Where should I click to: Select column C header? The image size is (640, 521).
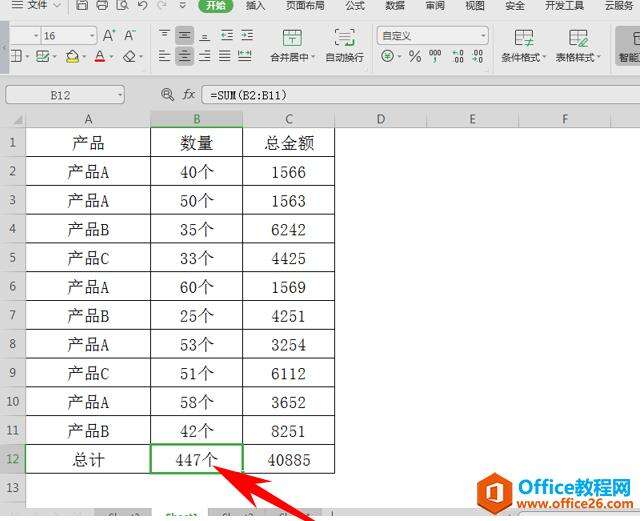pyautogui.click(x=289, y=119)
